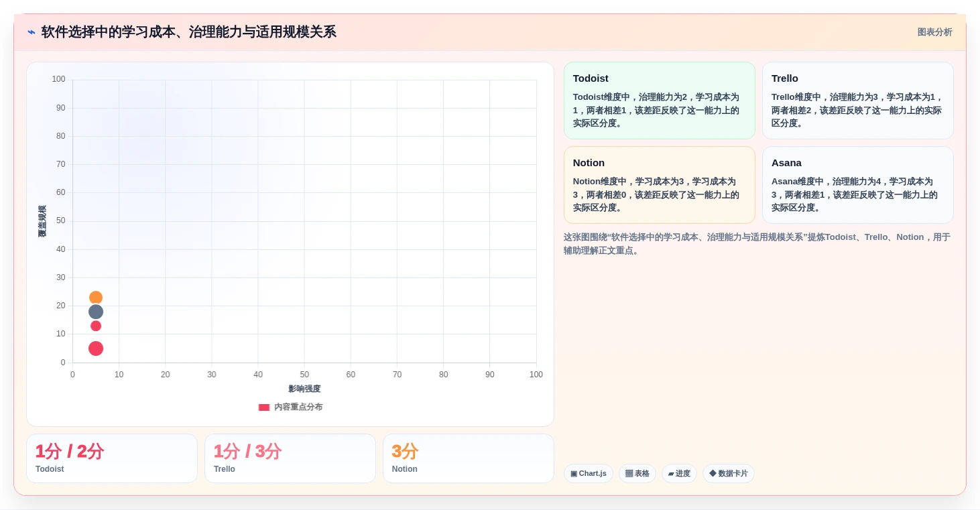Click the Todoist label under 1分 / 2分

[x=50, y=469]
